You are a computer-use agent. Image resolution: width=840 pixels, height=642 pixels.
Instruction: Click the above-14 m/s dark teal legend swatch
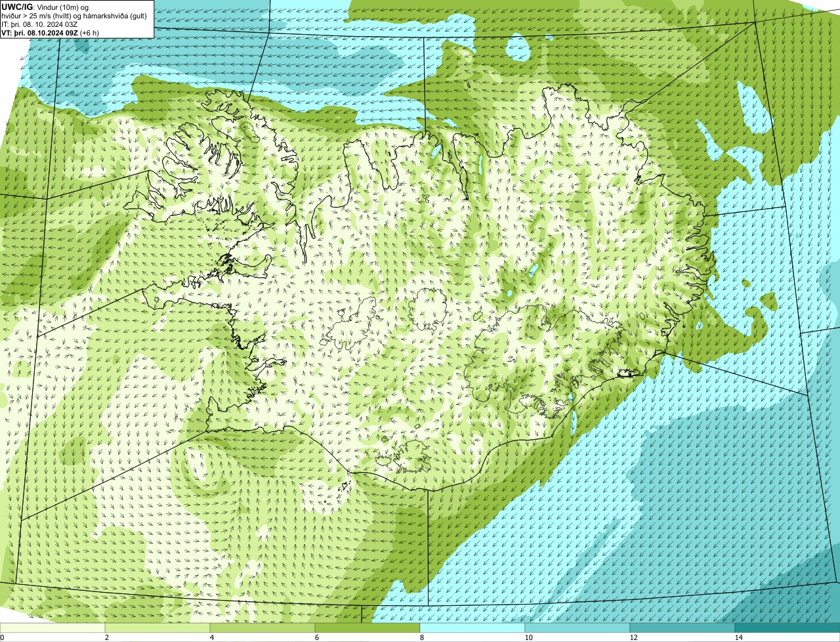pyautogui.click(x=787, y=628)
